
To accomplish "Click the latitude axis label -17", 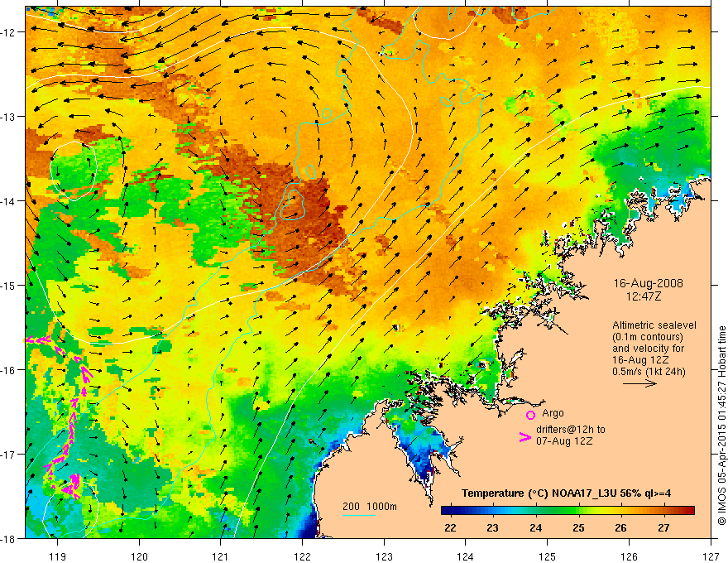I will pyautogui.click(x=8, y=455).
